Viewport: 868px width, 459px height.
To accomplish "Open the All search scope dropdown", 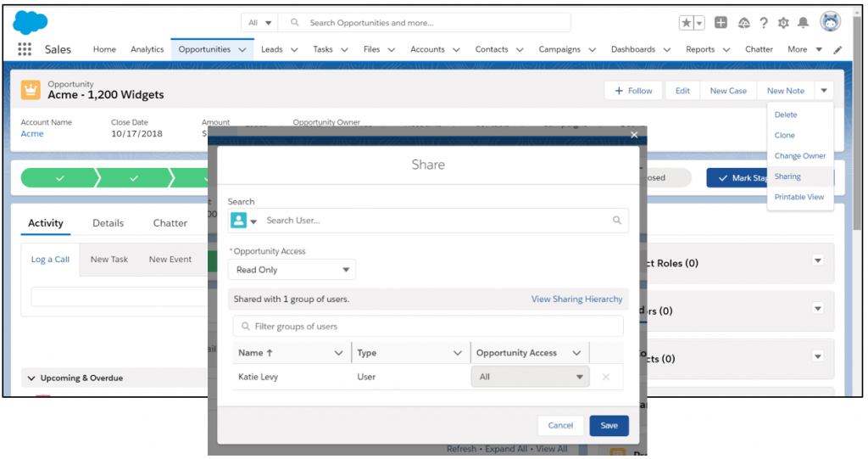I will [x=259, y=23].
